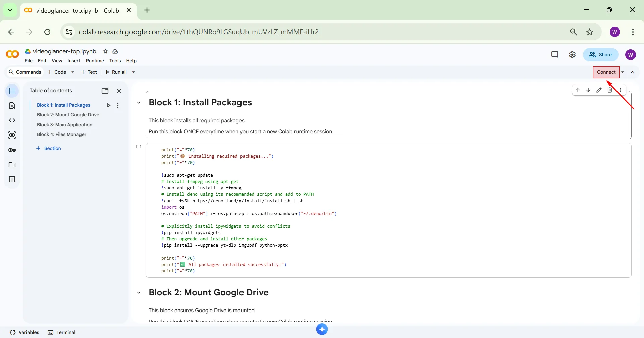644x338 pixels.
Task: Click the Colab logo icon
Action: (x=12, y=54)
